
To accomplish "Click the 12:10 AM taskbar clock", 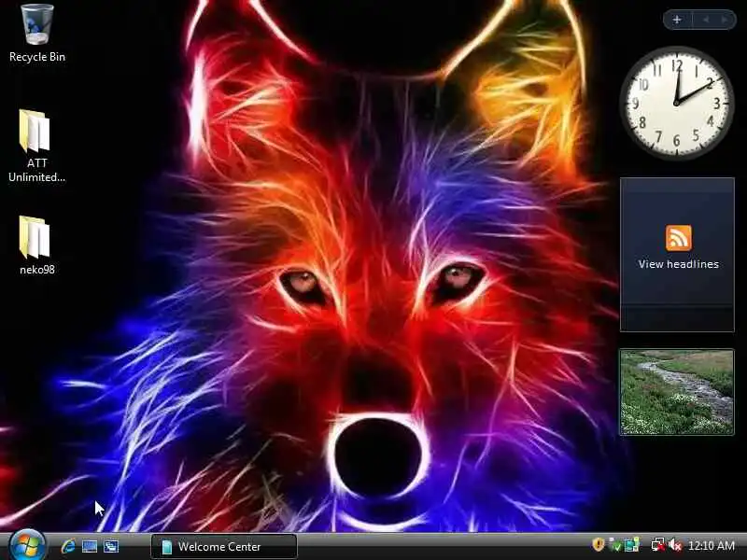I will pyautogui.click(x=712, y=545).
